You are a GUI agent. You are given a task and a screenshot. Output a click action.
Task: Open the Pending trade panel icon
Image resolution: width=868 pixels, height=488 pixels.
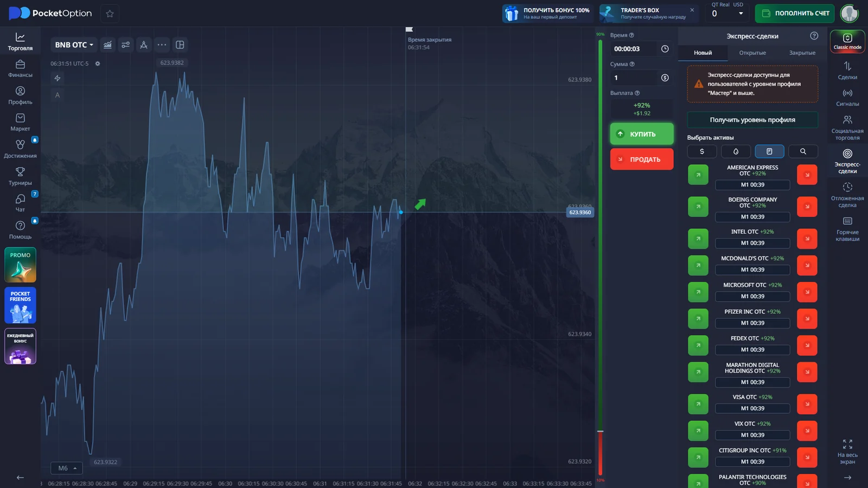click(847, 195)
